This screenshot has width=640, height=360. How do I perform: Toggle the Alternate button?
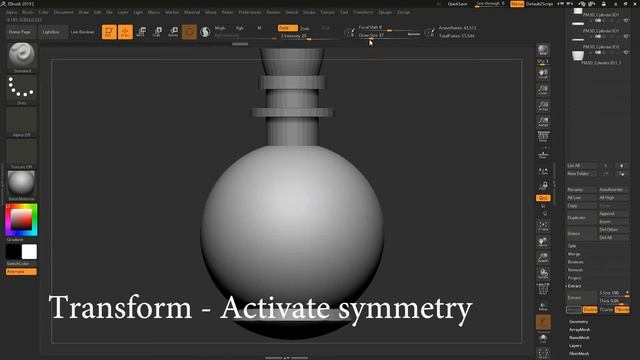coord(21,272)
